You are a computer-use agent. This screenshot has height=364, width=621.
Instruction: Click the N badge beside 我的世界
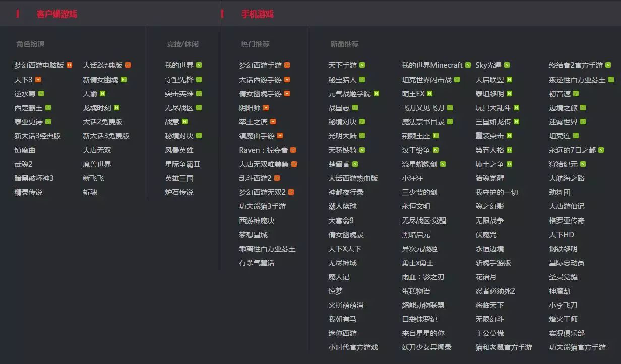pyautogui.click(x=199, y=65)
